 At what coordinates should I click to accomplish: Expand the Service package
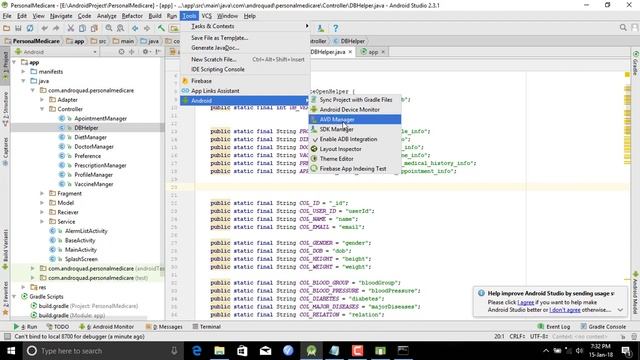click(x=42, y=222)
